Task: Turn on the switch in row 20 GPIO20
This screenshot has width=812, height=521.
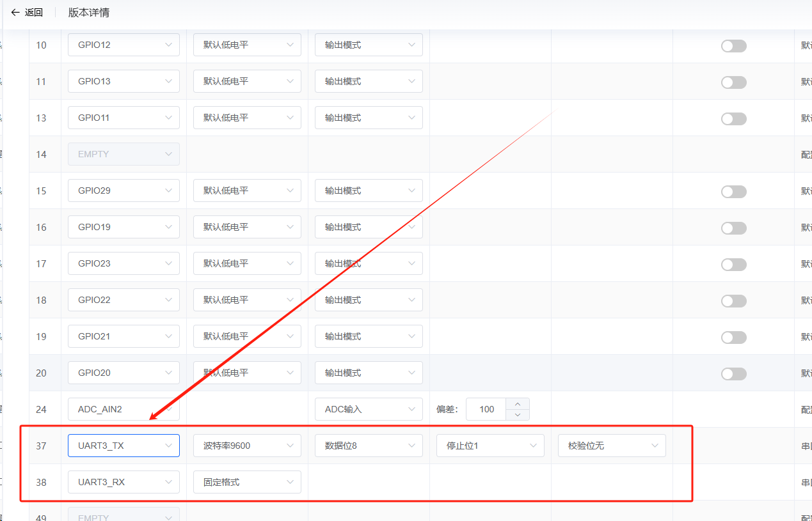Action: pyautogui.click(x=733, y=374)
